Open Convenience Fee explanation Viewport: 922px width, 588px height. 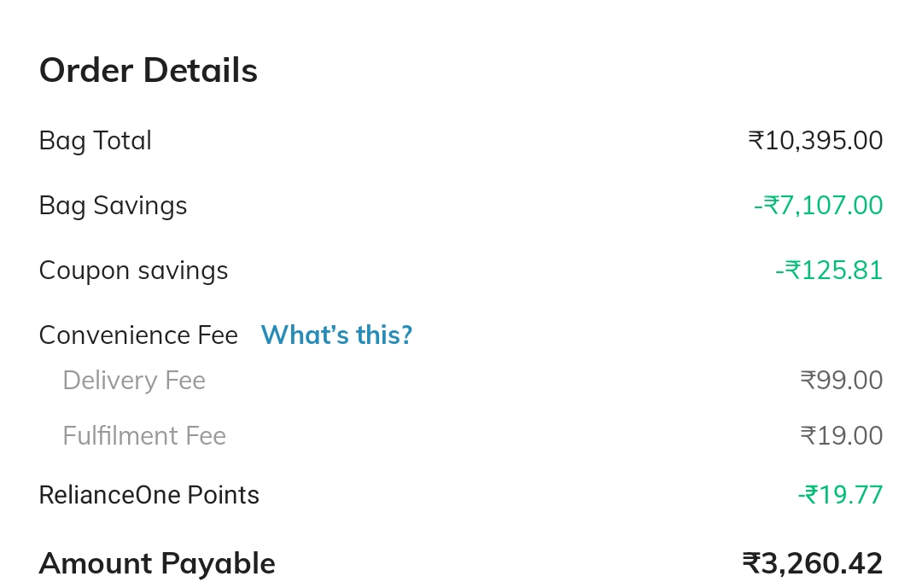[336, 335]
